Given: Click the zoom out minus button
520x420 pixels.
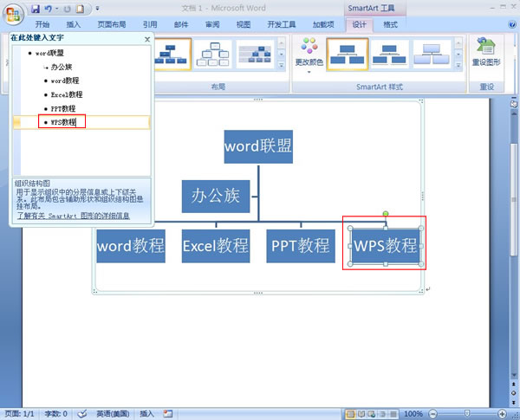Looking at the screenshot, I should pos(432,414).
